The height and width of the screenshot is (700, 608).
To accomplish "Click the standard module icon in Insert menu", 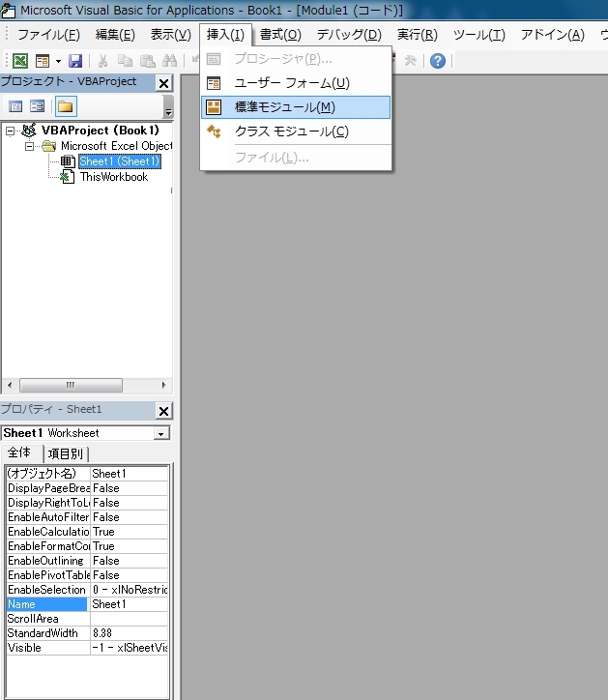I will click(x=214, y=107).
